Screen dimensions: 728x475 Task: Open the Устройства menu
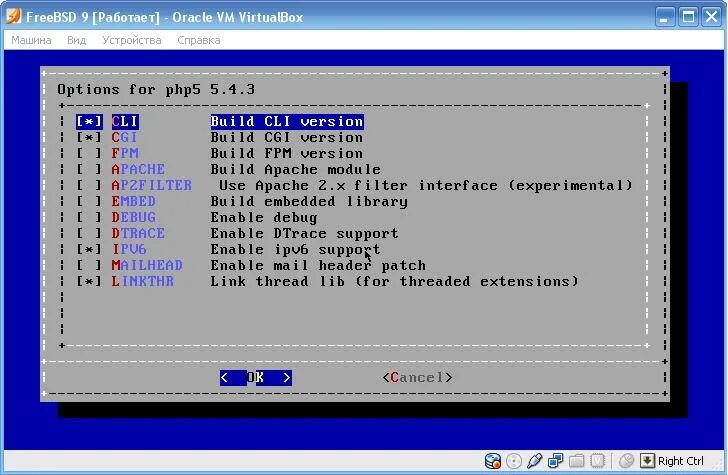click(132, 40)
